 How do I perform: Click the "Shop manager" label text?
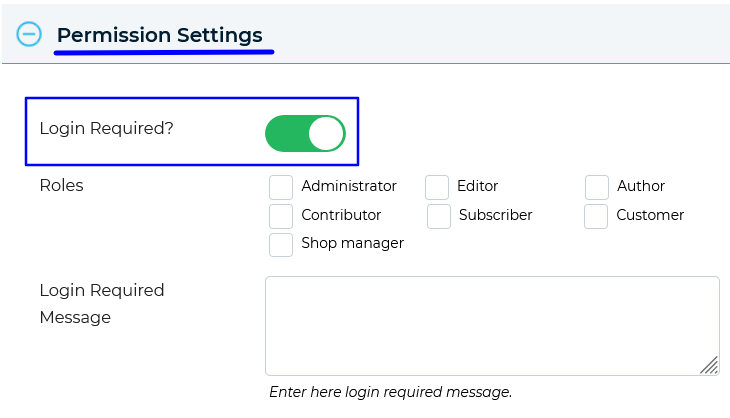tap(352, 243)
